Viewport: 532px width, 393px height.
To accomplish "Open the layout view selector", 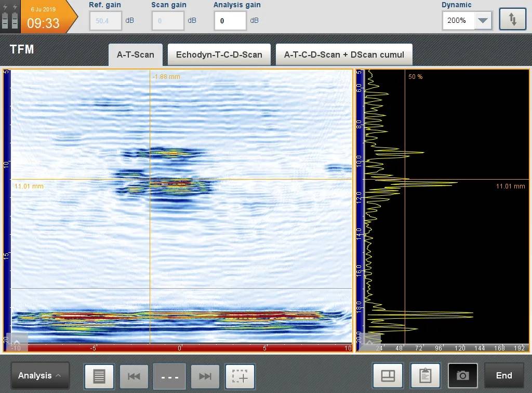I will (x=388, y=376).
